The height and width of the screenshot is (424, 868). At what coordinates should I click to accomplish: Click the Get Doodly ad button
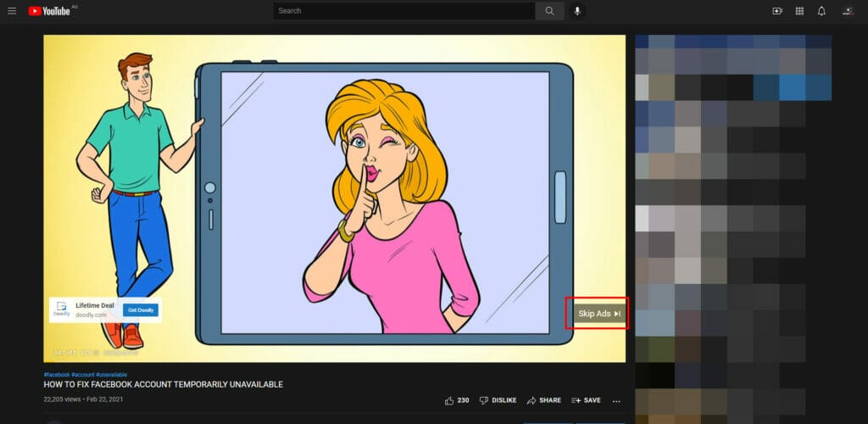click(141, 310)
